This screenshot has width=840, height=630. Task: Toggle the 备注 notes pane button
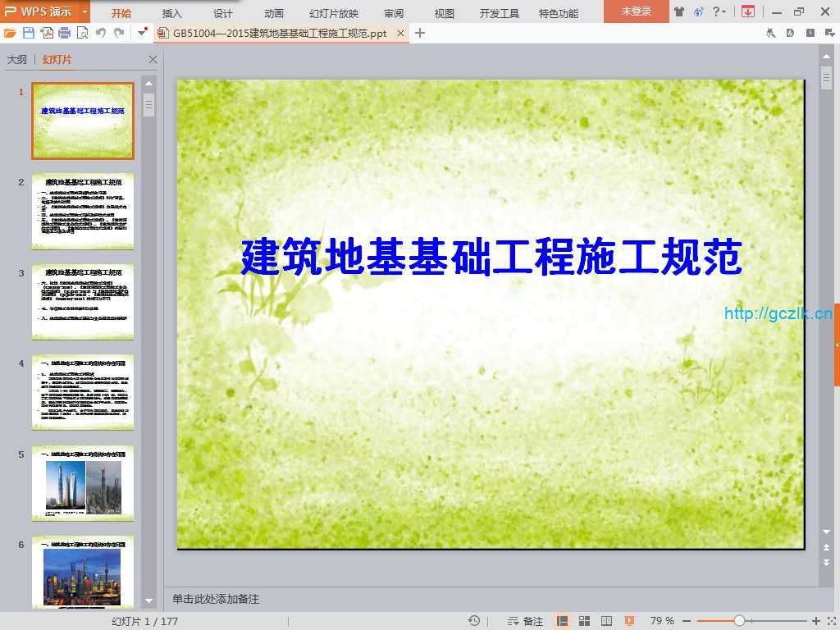click(525, 621)
